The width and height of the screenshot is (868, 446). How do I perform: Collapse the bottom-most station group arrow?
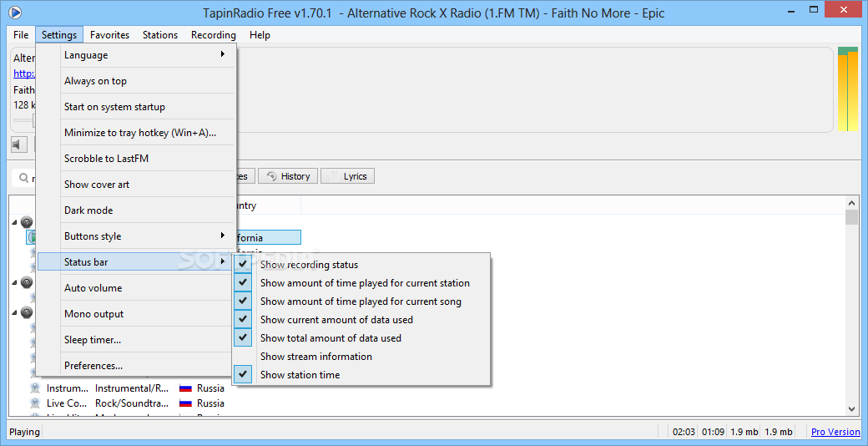[x=14, y=312]
